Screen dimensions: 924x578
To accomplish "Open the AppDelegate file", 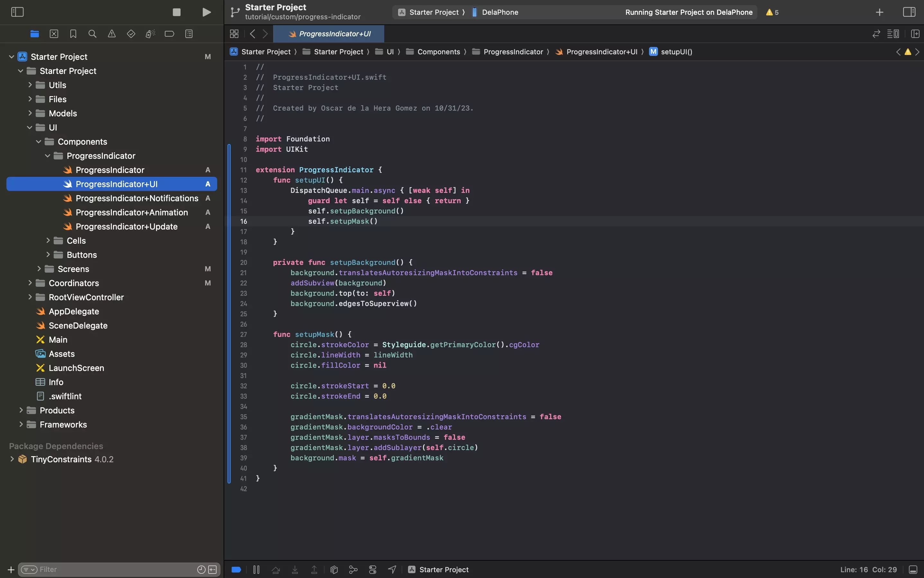I will 74,311.
